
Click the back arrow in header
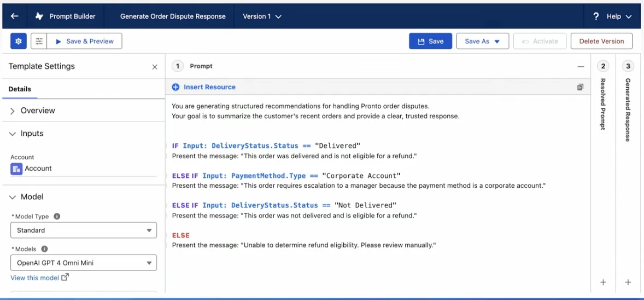tap(15, 16)
